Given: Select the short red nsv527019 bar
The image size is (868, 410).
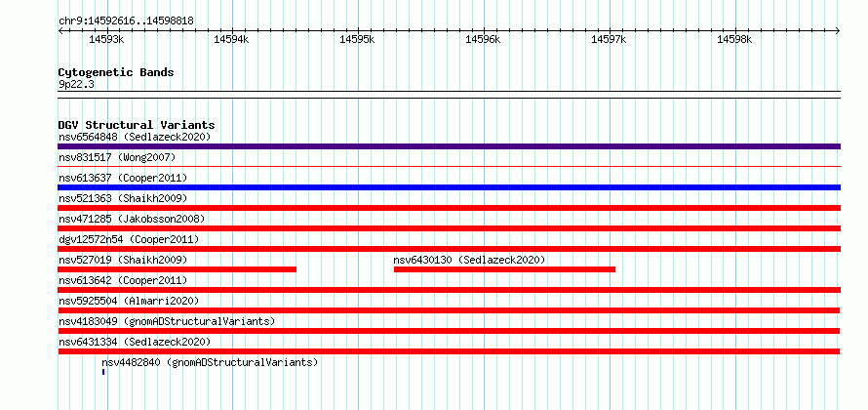Looking at the screenshot, I should click(x=178, y=269).
